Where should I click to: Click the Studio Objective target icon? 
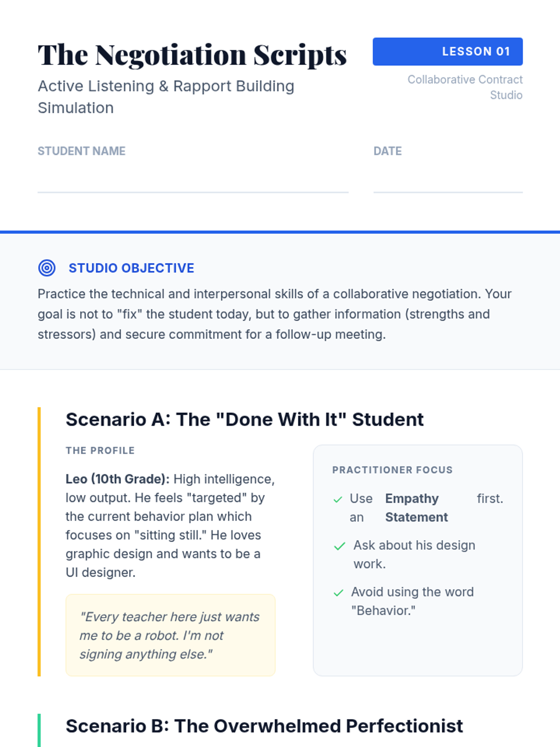tap(47, 268)
